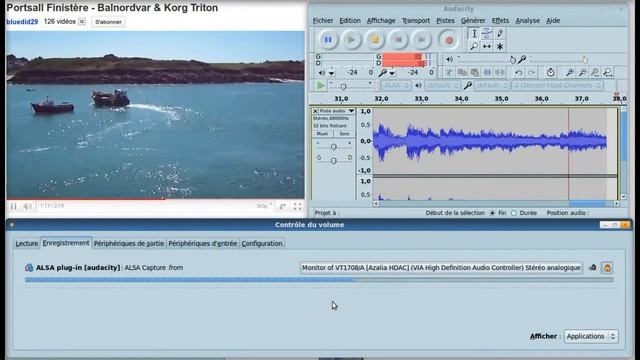Click the Audacity green Play button
Screen dimensions: 640x360
[x=351, y=40]
